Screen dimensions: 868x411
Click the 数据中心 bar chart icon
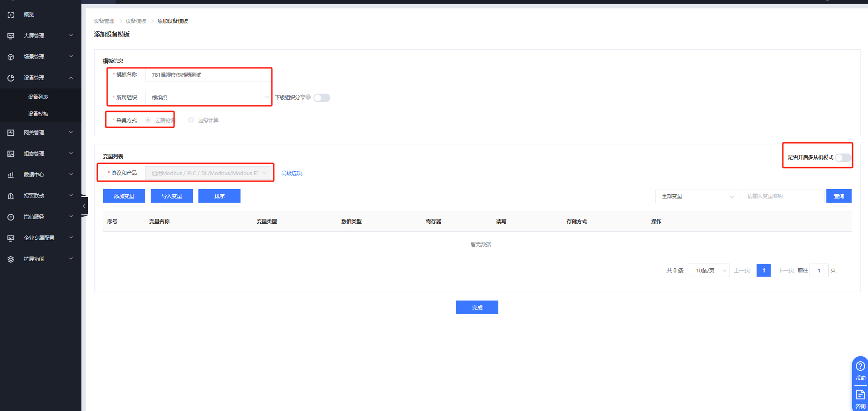(11, 175)
